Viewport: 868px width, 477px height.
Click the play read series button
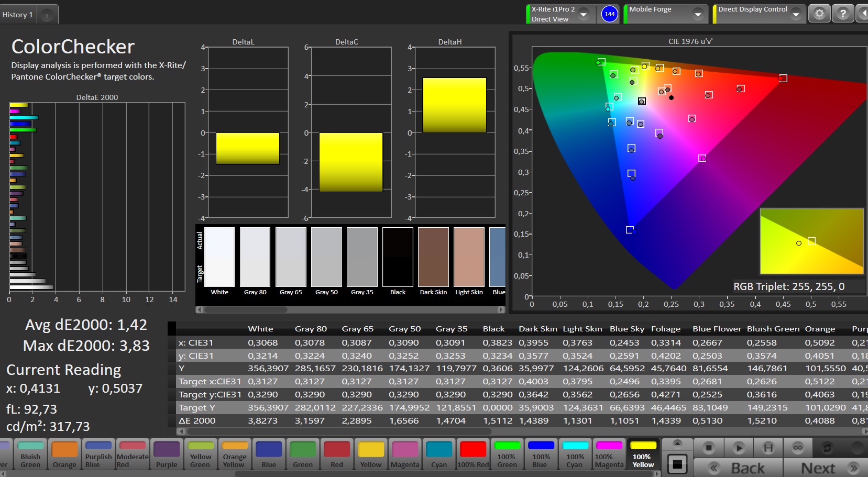pos(739,448)
